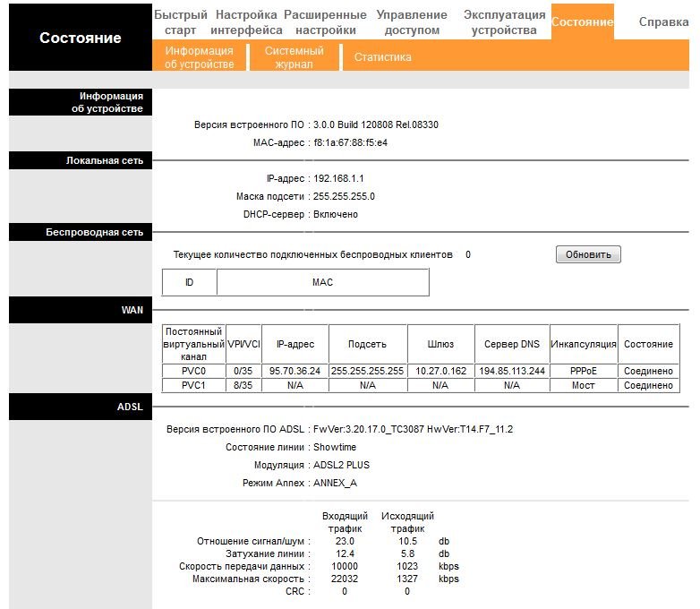
Task: Select WAN IP address 95.70.36.24
Action: tap(295, 371)
